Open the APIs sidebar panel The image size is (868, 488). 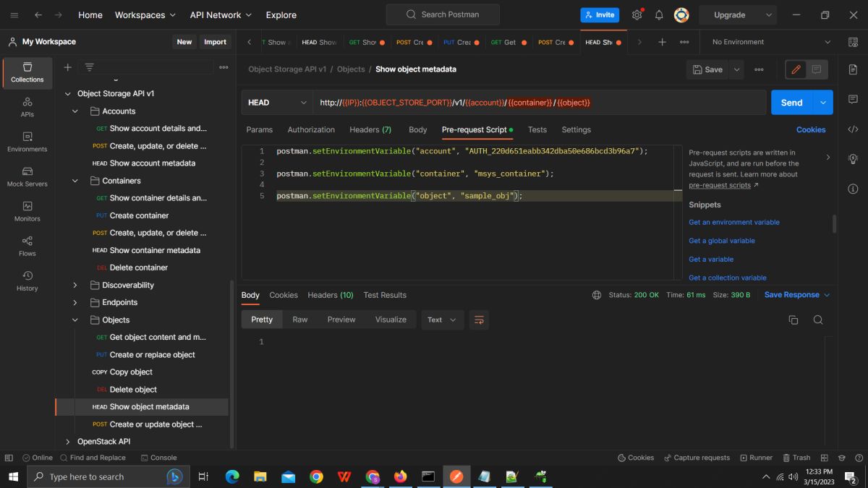click(27, 107)
